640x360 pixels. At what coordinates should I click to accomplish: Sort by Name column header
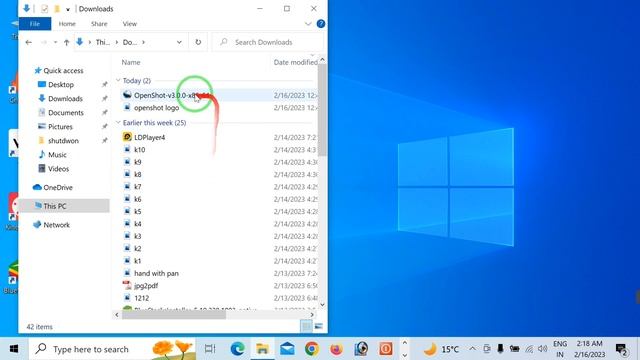point(131,62)
